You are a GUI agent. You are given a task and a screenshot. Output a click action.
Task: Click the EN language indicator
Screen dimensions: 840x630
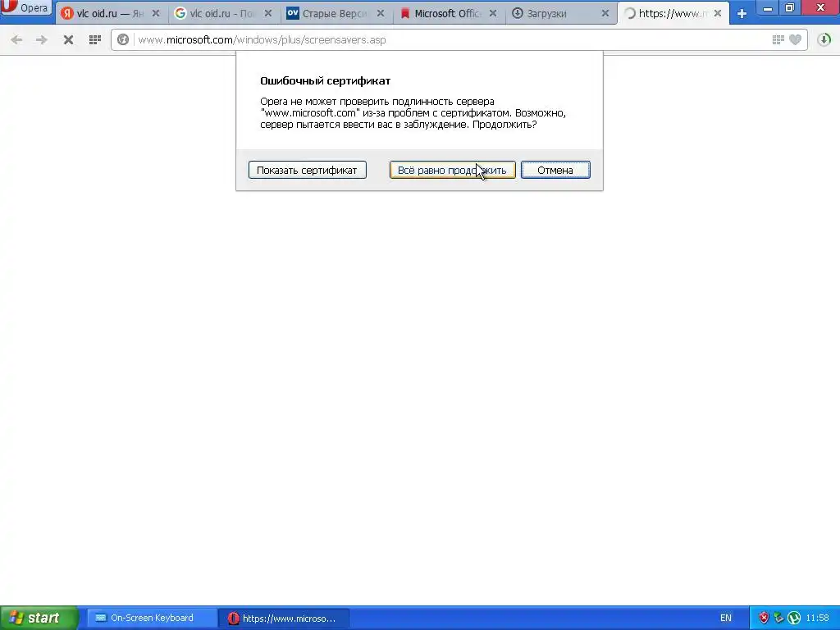[x=726, y=619]
